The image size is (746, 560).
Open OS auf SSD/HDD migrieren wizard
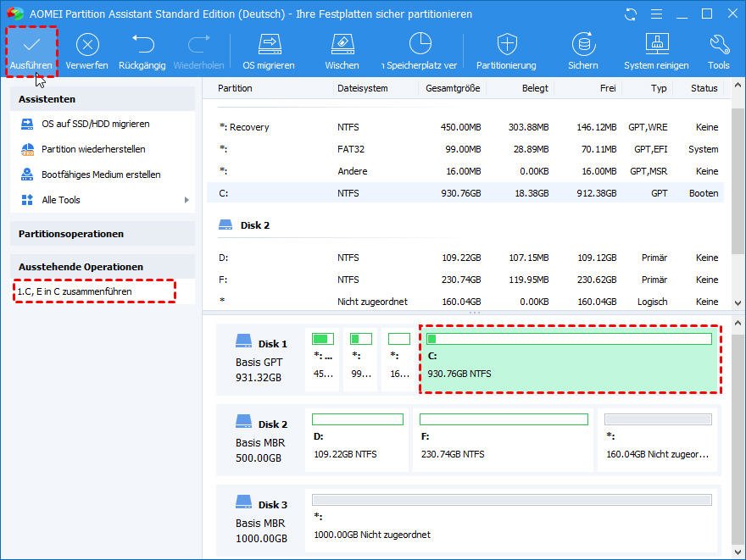(95, 124)
